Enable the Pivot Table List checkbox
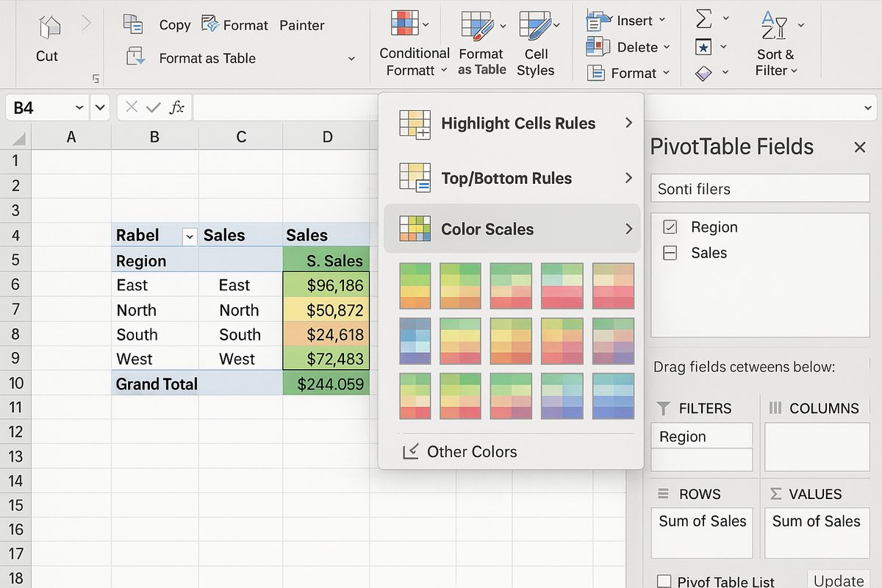This screenshot has width=882, height=588. coord(664,581)
